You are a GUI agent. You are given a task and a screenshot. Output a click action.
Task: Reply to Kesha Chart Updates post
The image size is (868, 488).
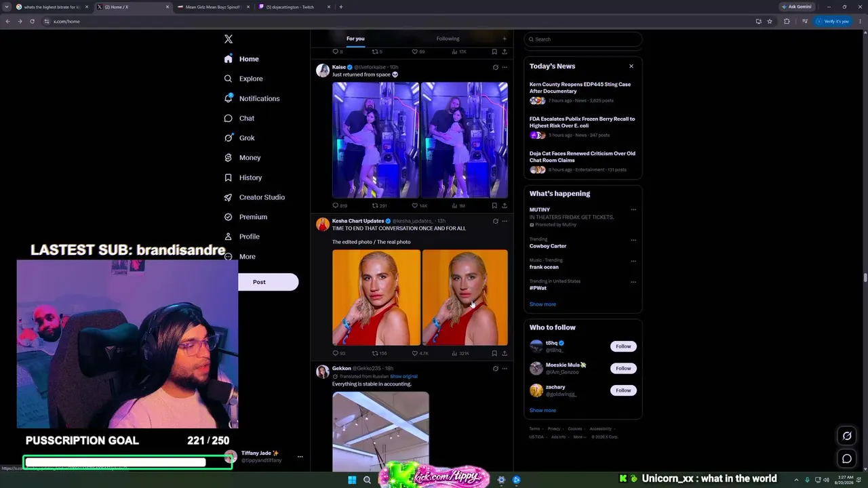click(x=339, y=353)
